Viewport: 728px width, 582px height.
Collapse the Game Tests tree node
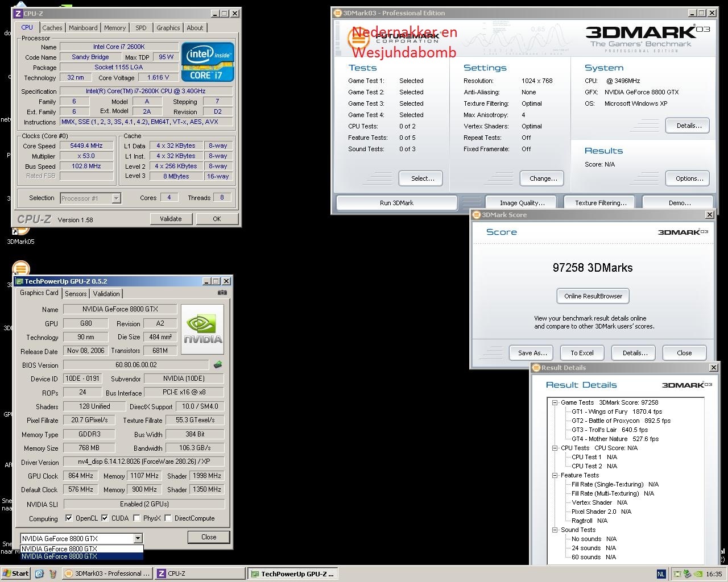pyautogui.click(x=555, y=402)
